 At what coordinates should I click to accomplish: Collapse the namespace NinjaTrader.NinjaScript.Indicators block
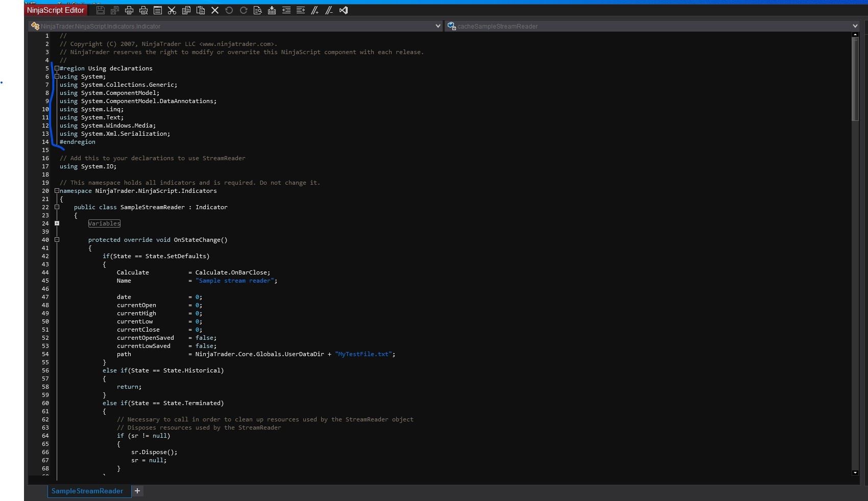[x=57, y=191]
